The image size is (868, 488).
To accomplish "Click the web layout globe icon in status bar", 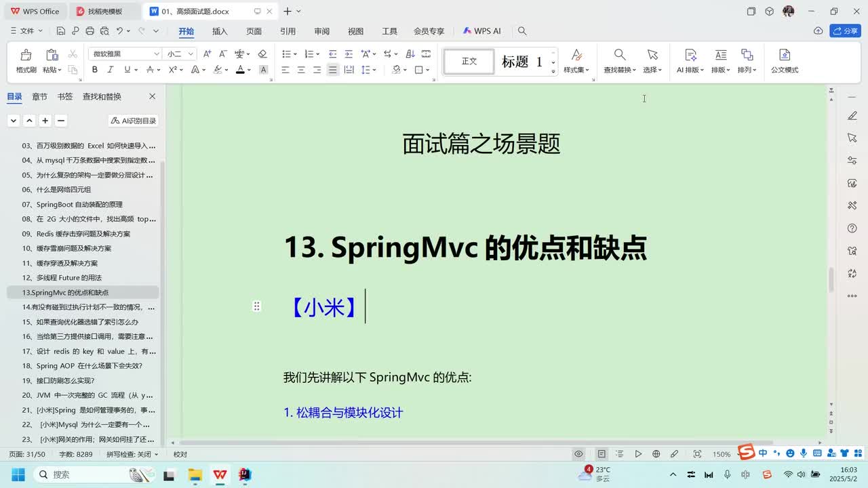I will [x=656, y=454].
